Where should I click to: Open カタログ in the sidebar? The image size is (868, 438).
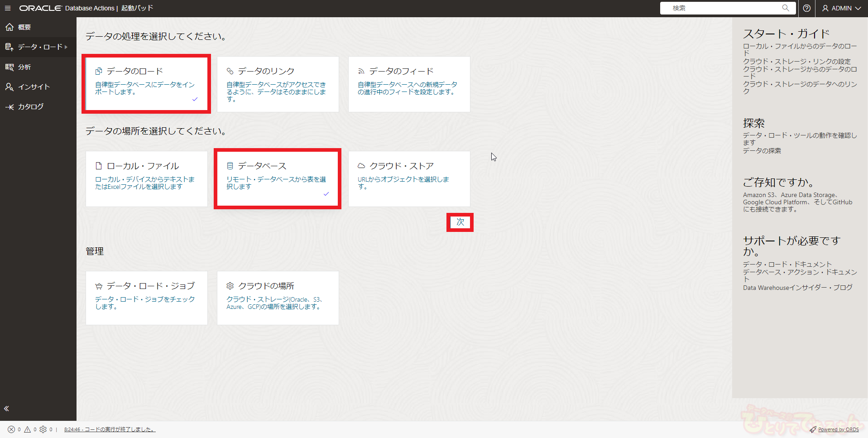click(31, 107)
